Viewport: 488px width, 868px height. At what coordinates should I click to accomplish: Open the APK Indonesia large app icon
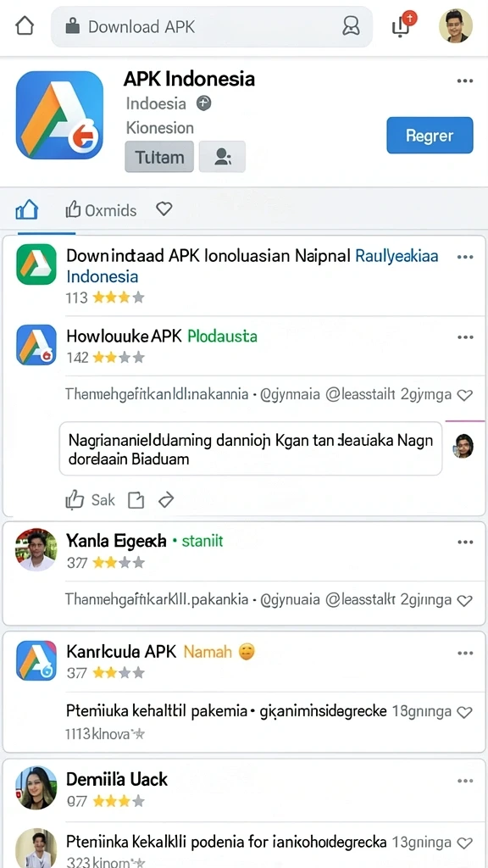point(60,114)
